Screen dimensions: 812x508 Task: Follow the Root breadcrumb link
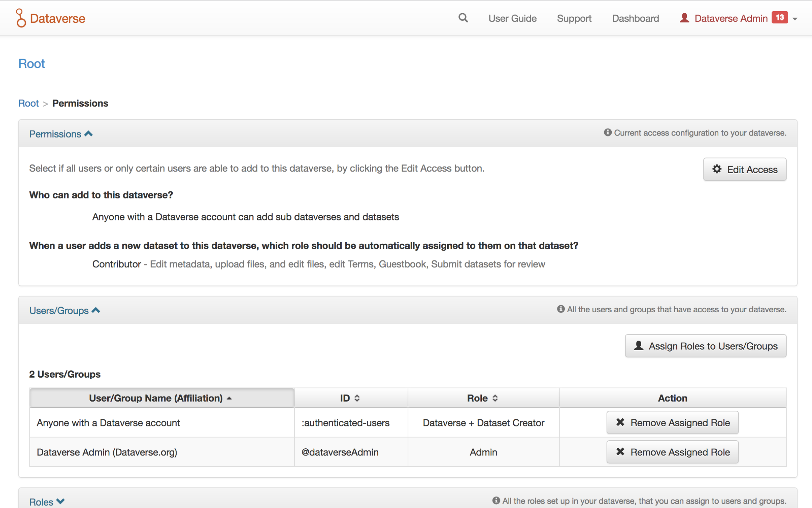pos(28,103)
